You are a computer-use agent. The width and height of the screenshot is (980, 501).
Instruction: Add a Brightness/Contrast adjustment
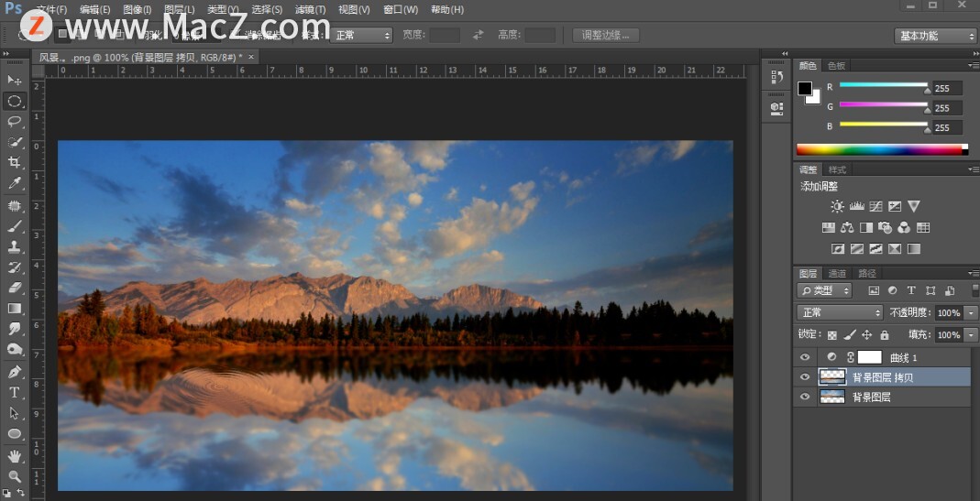pos(837,206)
